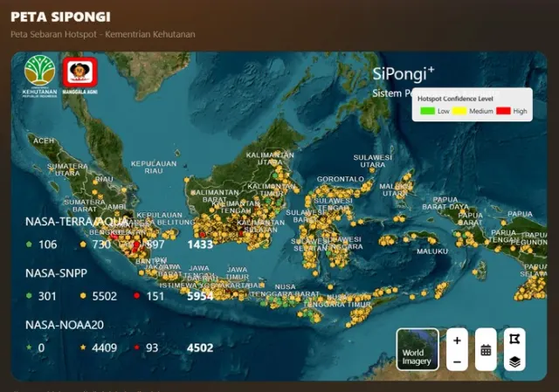Click the NASA-SNPP label
Image resolution: width=559 pixels, height=392 pixels.
(x=56, y=273)
